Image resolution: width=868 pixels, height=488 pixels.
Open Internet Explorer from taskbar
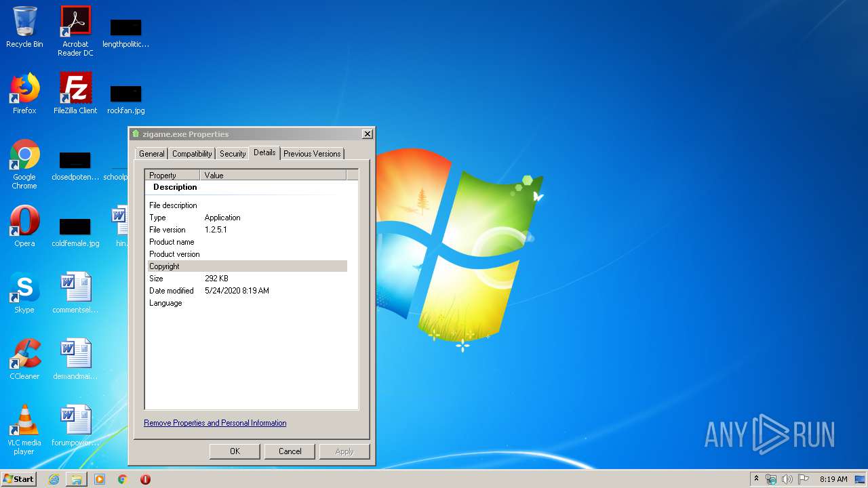(x=54, y=479)
